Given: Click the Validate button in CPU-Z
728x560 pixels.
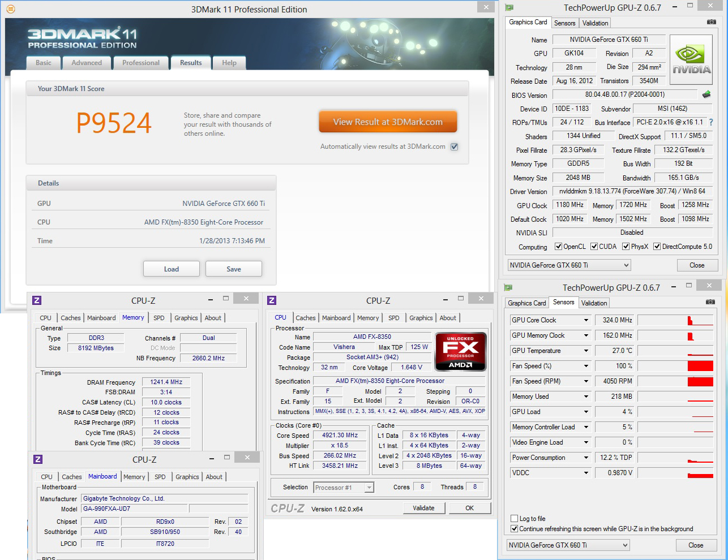Looking at the screenshot, I should [423, 508].
